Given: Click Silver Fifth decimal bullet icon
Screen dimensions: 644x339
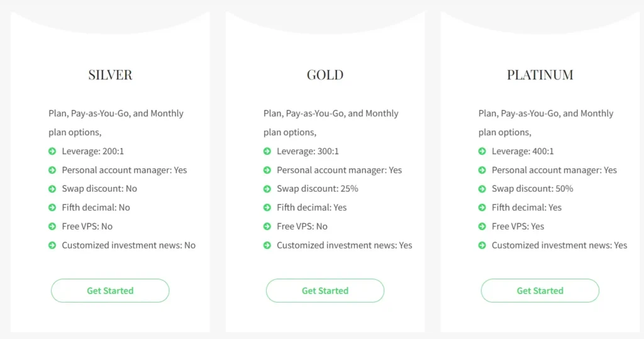Looking at the screenshot, I should [52, 208].
